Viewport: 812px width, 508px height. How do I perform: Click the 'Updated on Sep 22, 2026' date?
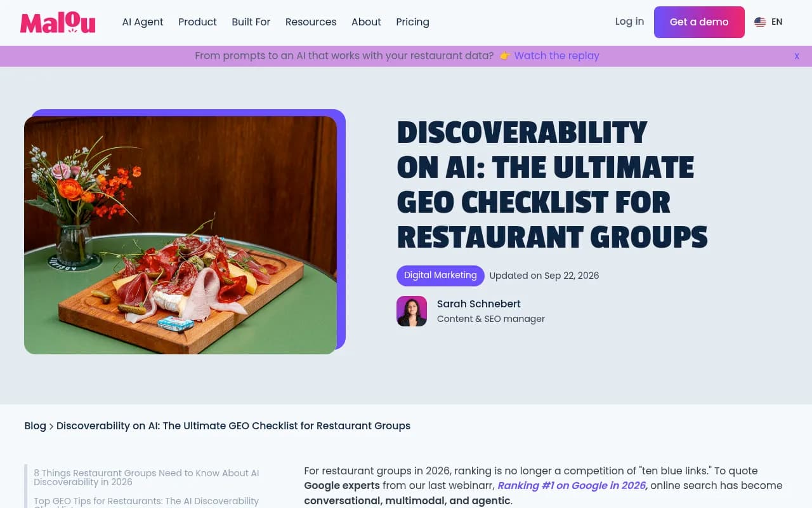pyautogui.click(x=544, y=276)
